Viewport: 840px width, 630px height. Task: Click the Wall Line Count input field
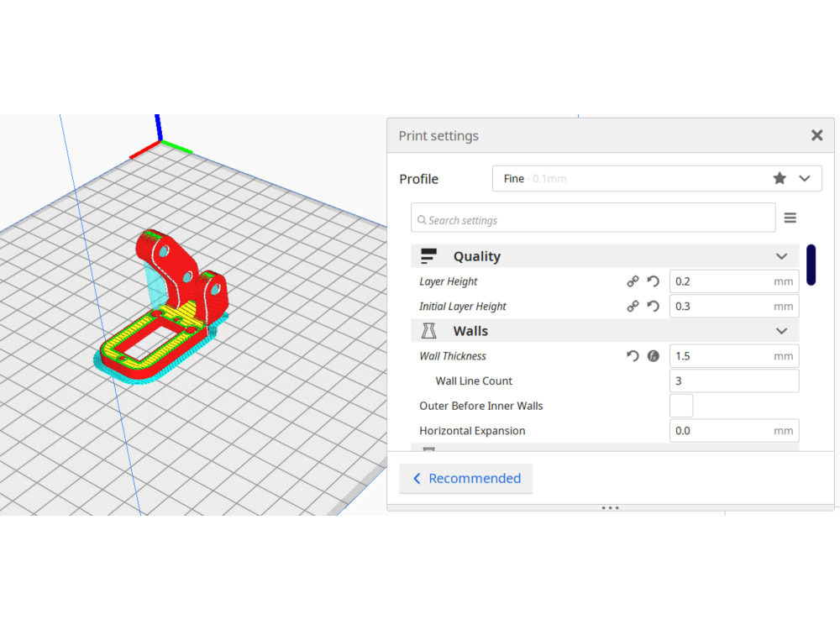click(x=733, y=381)
